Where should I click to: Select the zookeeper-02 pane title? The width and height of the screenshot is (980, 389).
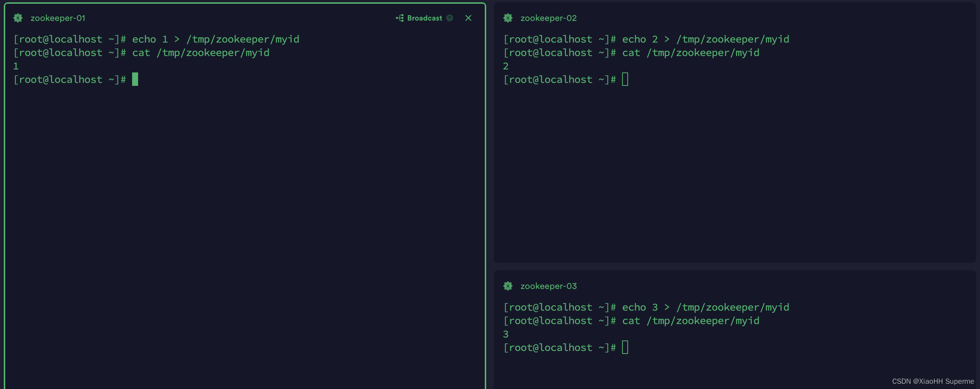click(548, 18)
